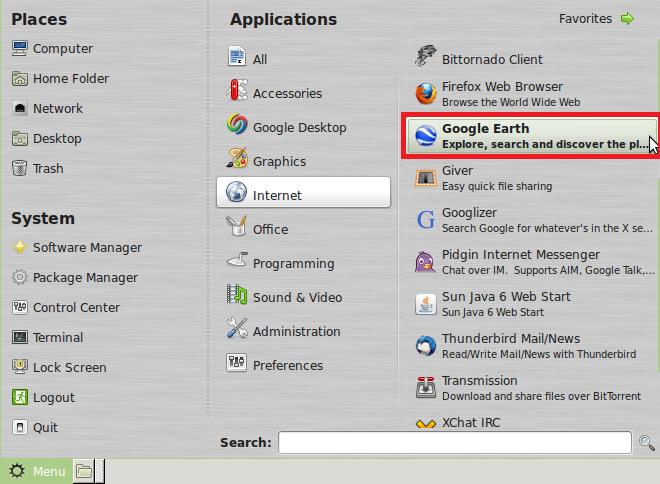Select the Graphics category
The height and width of the screenshot is (484, 660).
pyautogui.click(x=303, y=158)
